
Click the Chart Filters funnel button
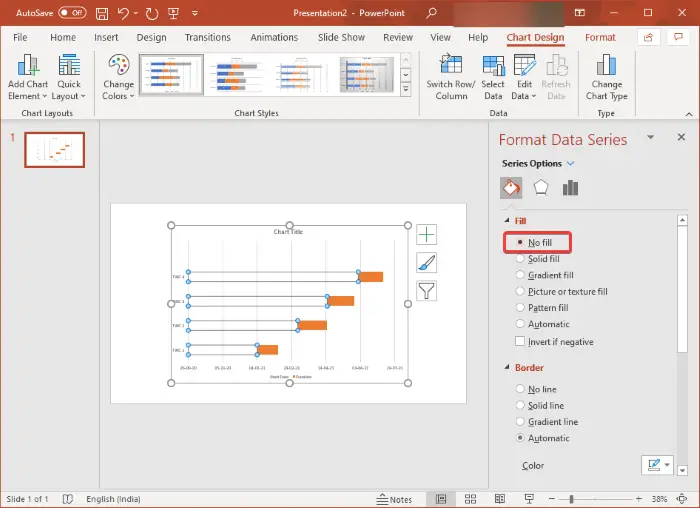coord(426,291)
